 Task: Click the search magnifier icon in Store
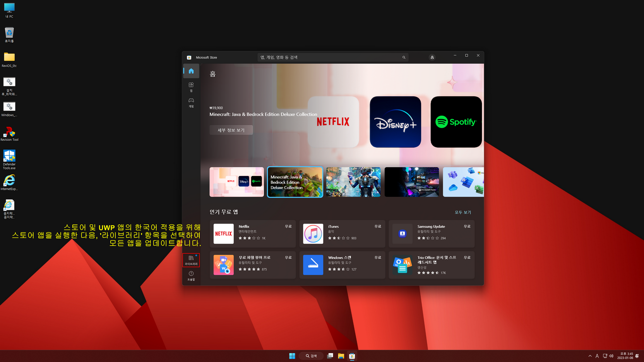coord(404,57)
